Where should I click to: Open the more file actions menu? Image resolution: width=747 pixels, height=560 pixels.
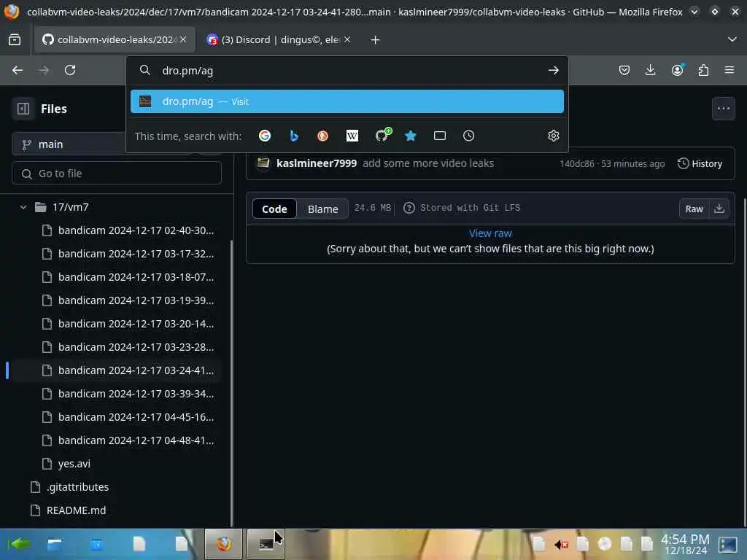pos(723,109)
